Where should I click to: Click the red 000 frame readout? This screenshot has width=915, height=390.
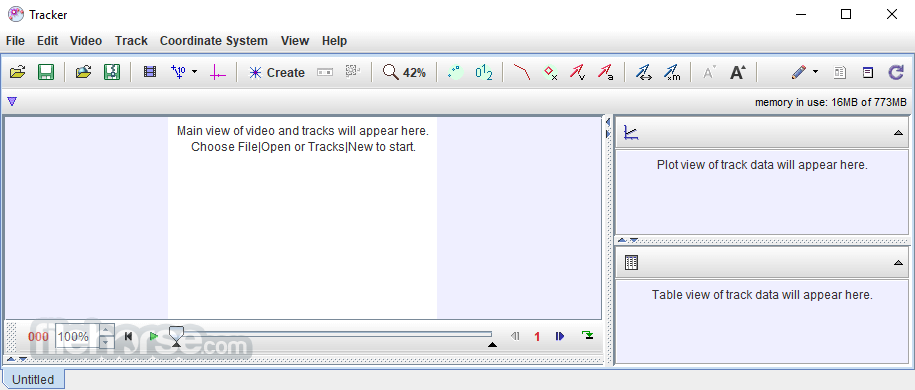[x=39, y=336]
